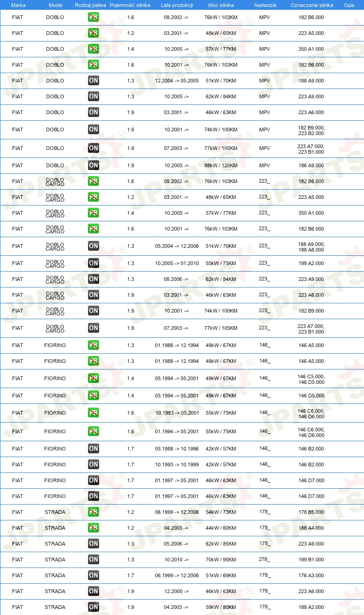Select engine code 188 A4.000
The image size is (364, 615).
click(311, 528)
